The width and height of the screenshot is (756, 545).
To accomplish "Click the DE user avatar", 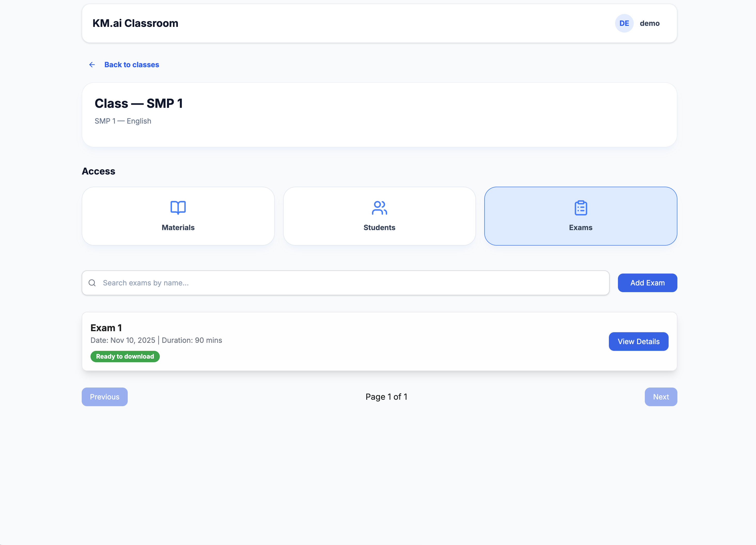I will tap(624, 23).
